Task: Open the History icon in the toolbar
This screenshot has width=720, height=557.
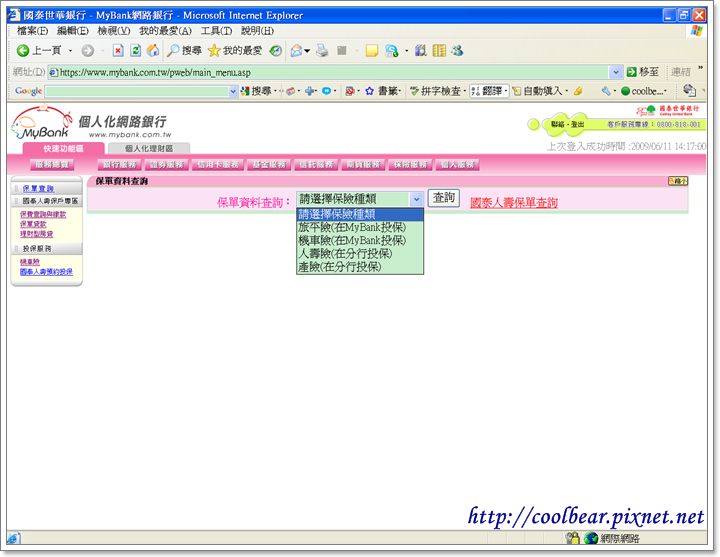Action: tap(276, 51)
